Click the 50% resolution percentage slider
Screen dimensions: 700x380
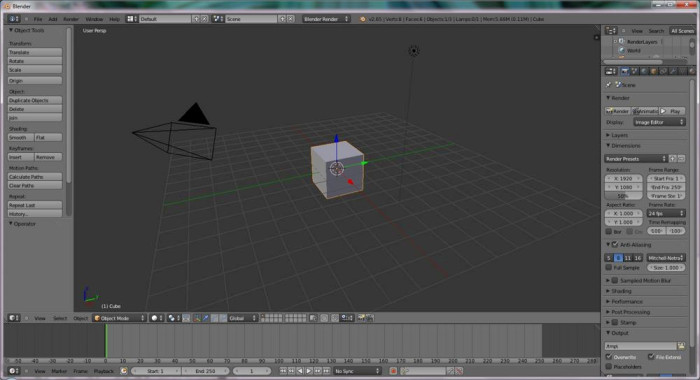[624, 196]
